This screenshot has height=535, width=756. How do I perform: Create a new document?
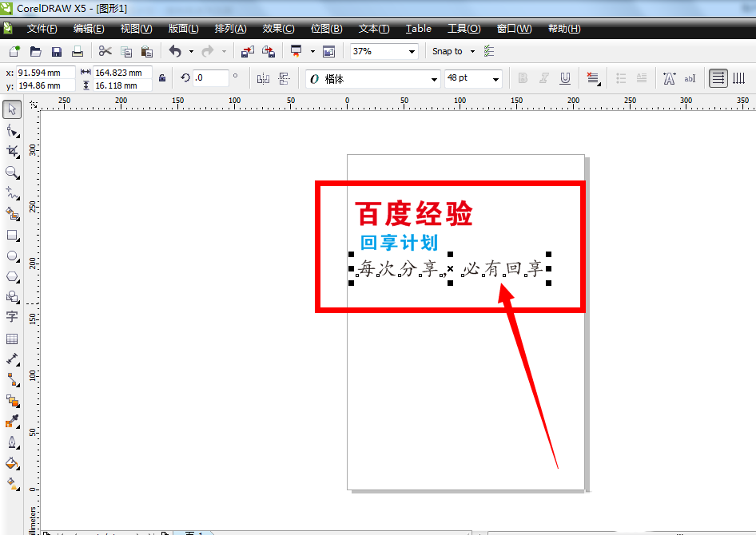[14, 51]
